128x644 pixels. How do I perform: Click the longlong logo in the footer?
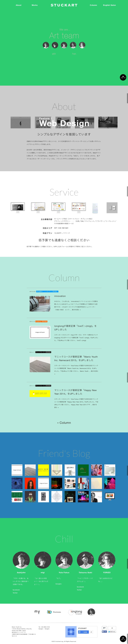click(75, 612)
